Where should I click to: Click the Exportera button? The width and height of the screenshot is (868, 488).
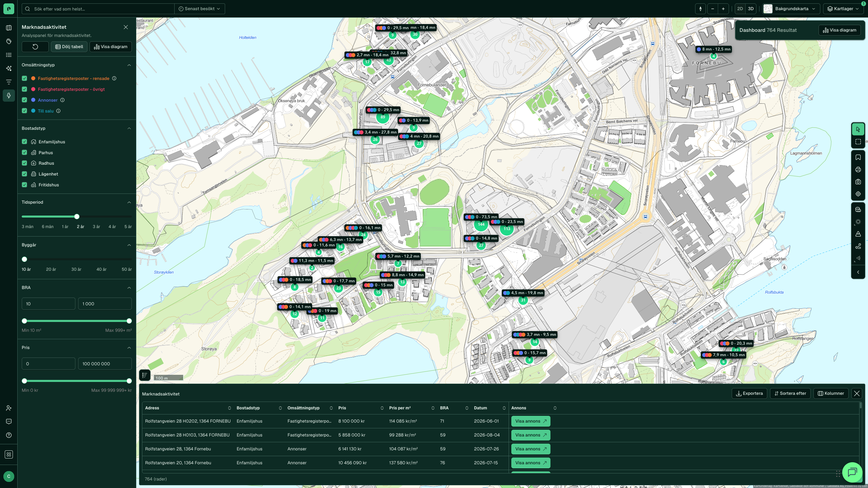pyautogui.click(x=749, y=393)
